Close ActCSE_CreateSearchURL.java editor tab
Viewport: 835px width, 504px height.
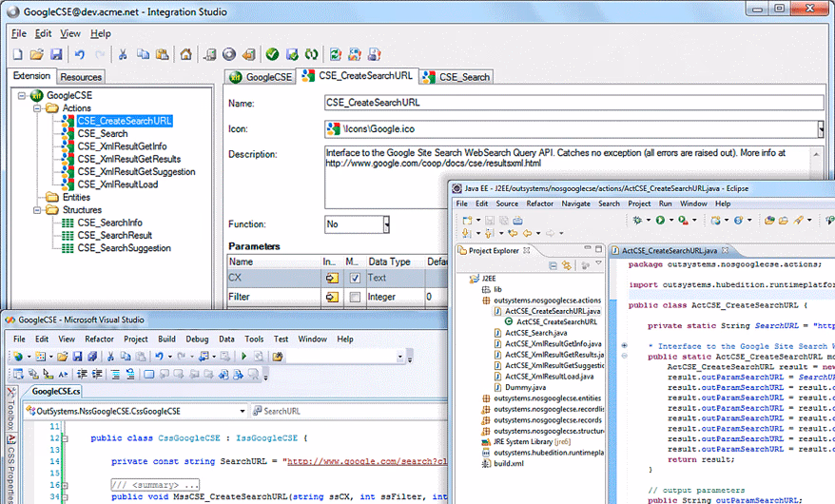point(725,250)
